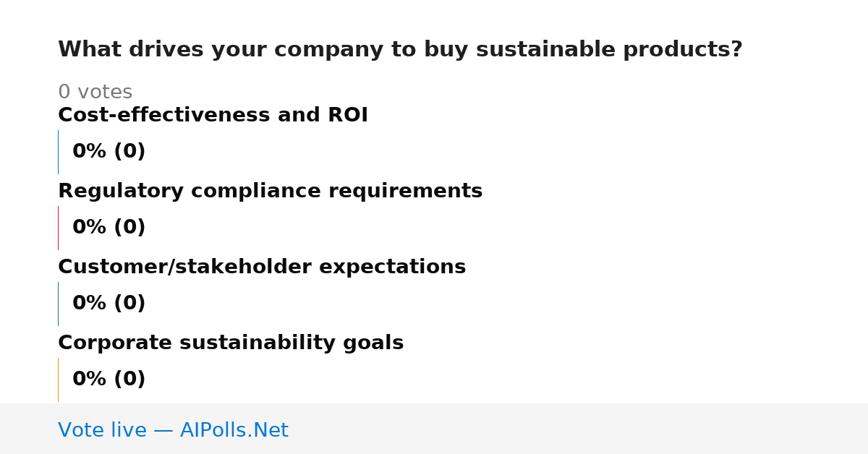868x454 pixels.
Task: Click the gray footer banner area
Action: click(x=434, y=429)
